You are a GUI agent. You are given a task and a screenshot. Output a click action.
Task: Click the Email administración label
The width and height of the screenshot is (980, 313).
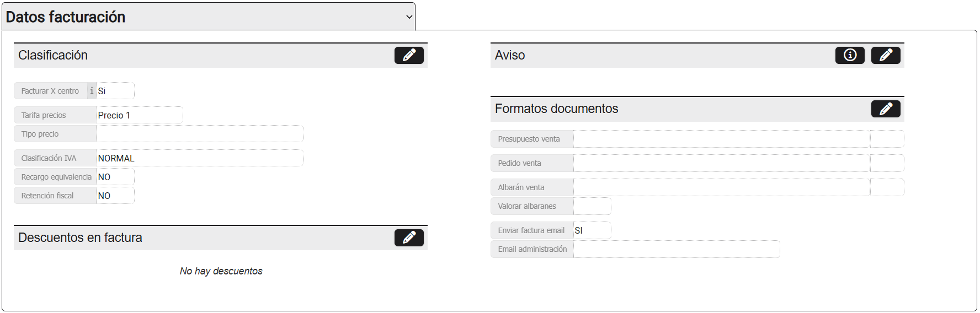[532, 249]
